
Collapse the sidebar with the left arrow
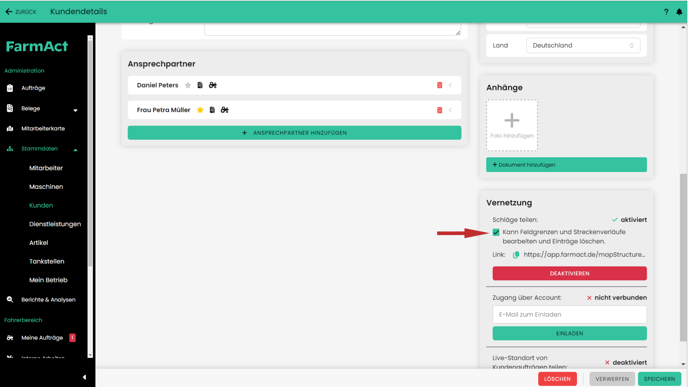point(84,377)
